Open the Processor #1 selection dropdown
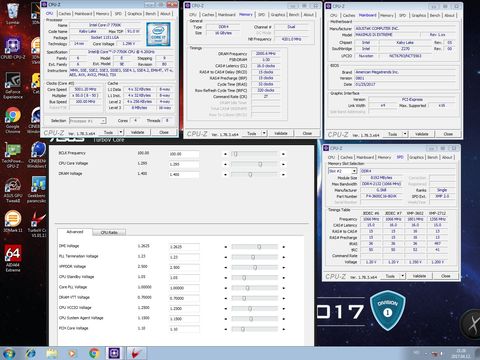Screen dimensions: 480x360 [88, 121]
